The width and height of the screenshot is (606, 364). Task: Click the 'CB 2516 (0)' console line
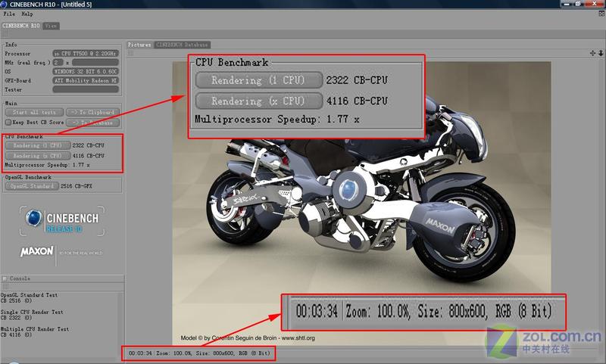[x=16, y=300]
